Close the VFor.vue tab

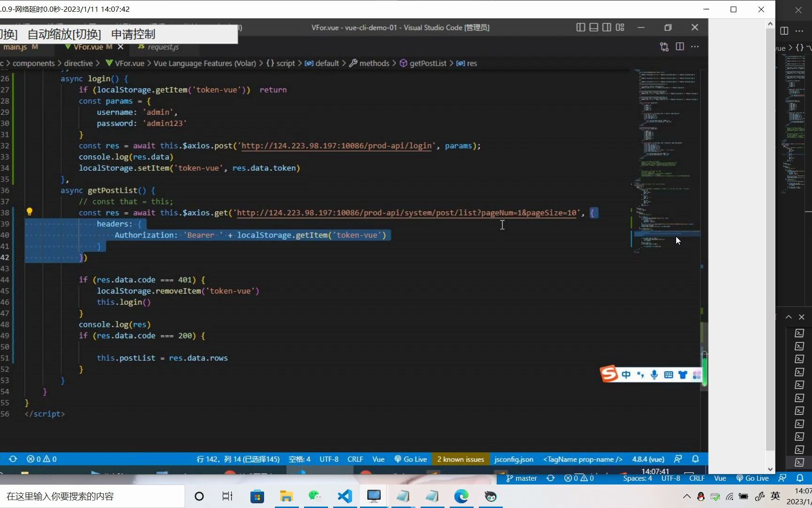pyautogui.click(x=121, y=47)
